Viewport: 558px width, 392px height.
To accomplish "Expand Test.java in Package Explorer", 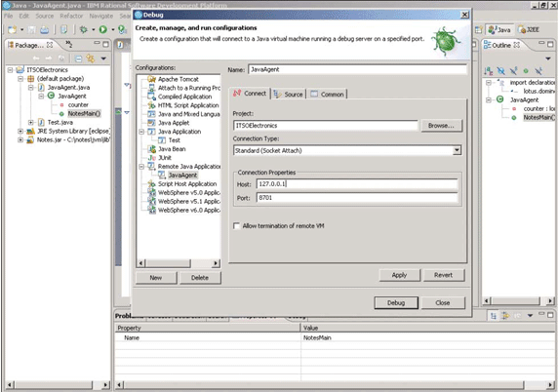I will (x=31, y=122).
